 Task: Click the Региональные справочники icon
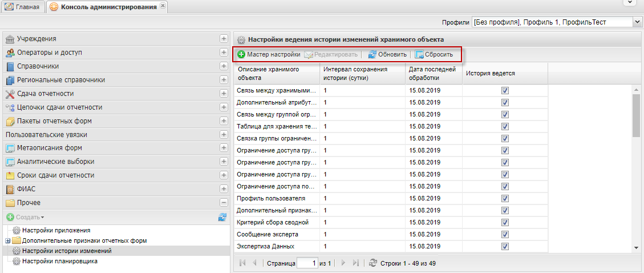pos(10,80)
